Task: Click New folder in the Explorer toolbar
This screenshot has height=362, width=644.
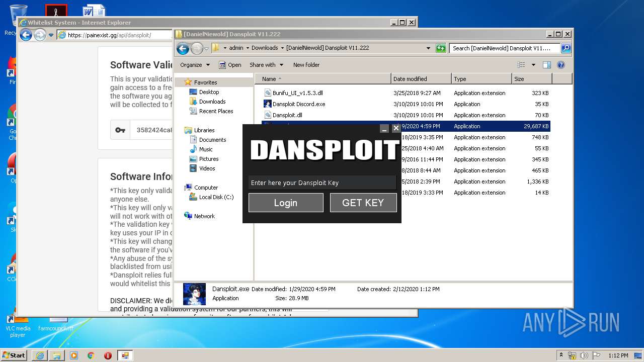Action: tap(306, 65)
